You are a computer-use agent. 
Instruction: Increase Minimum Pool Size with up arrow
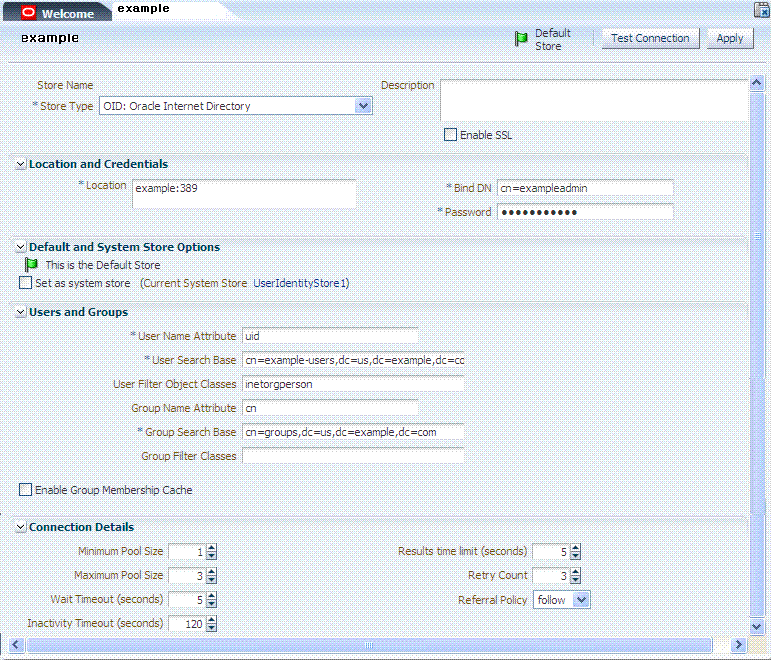tap(211, 548)
